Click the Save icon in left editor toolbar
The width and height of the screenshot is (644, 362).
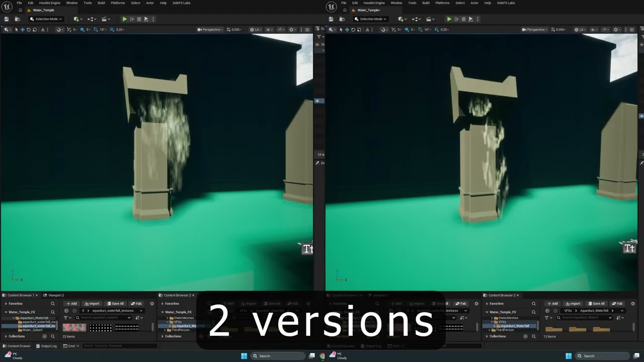coord(7,19)
